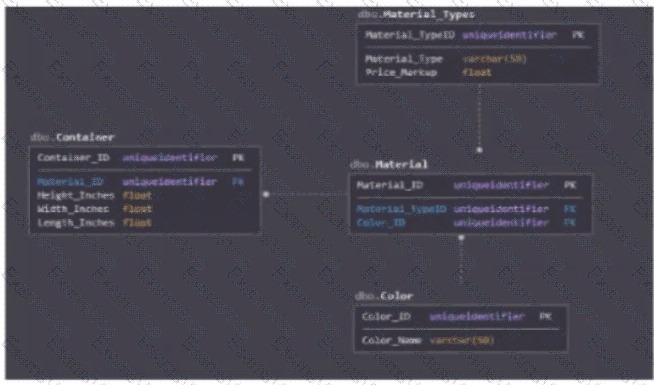The width and height of the screenshot is (654, 385).
Task: Select the Color_Name varchar column
Action: pyautogui.click(x=428, y=340)
